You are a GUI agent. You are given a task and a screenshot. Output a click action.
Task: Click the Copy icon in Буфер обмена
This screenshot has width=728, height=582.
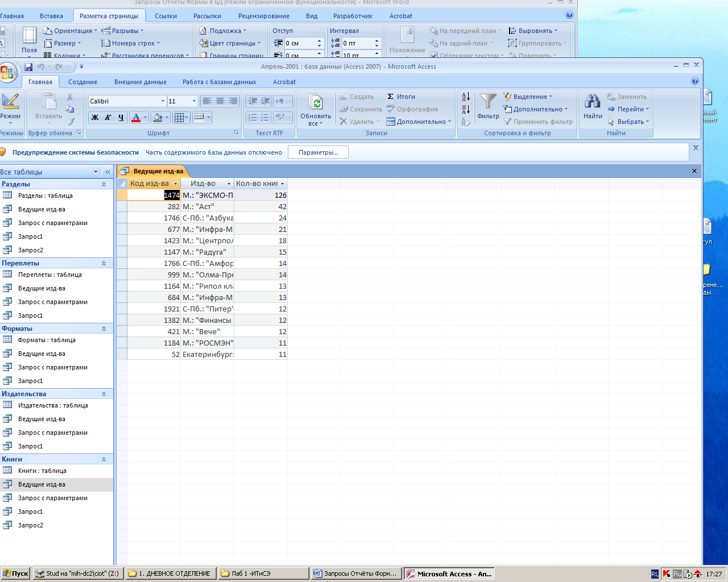click(70, 109)
